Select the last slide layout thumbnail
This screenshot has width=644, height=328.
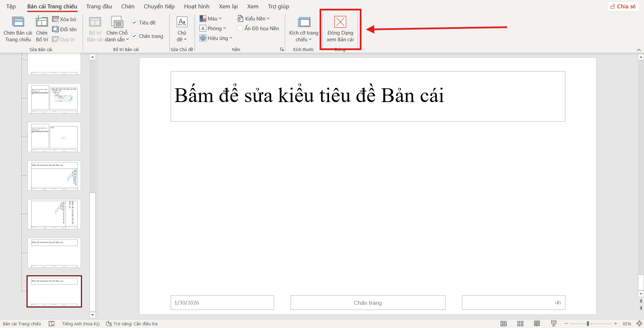tap(54, 291)
